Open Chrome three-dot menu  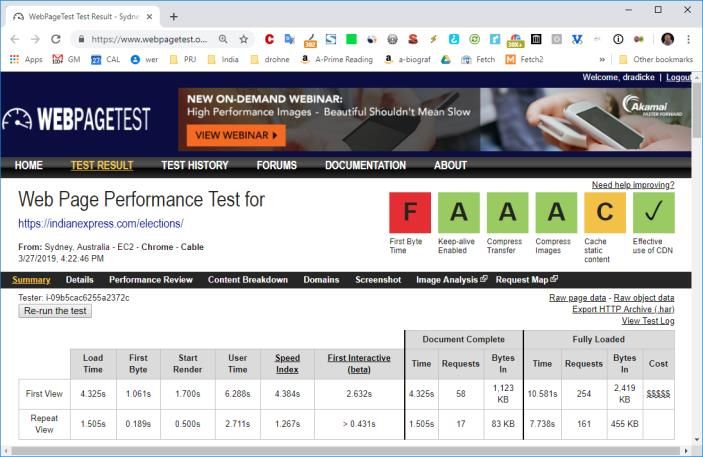(x=688, y=39)
